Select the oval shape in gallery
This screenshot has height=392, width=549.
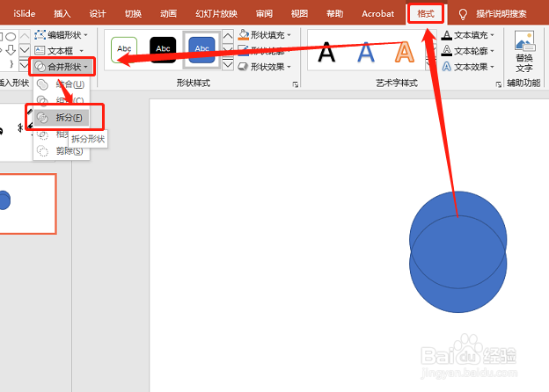11,36
